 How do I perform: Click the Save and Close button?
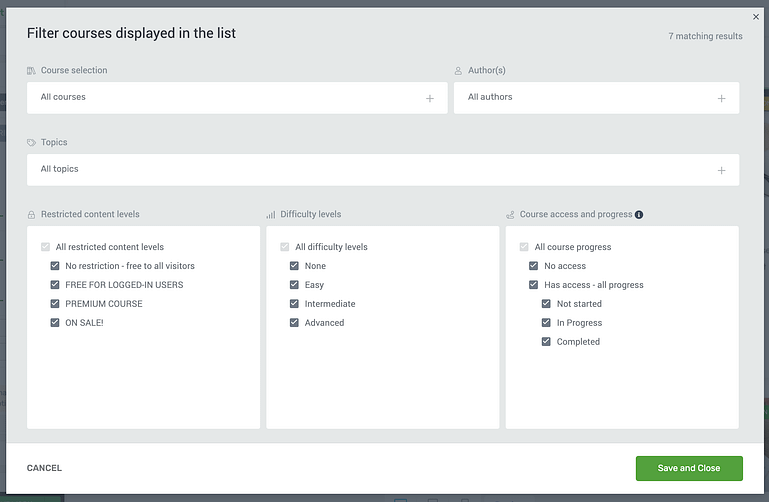(x=689, y=468)
